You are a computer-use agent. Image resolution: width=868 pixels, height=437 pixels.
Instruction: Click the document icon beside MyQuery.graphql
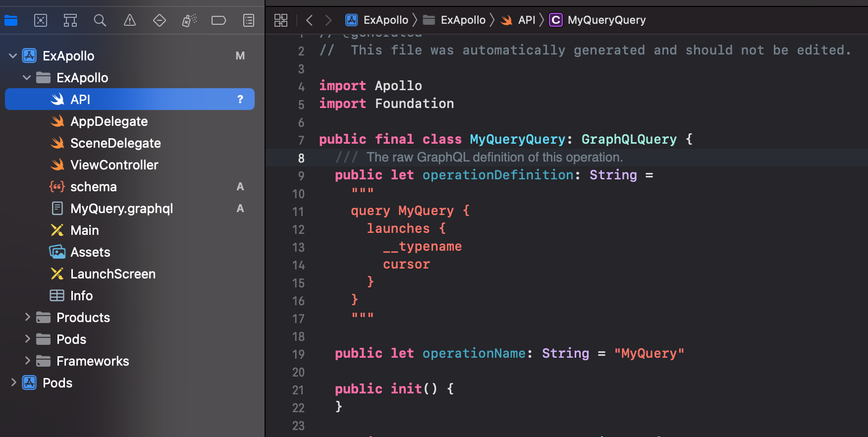[57, 209]
